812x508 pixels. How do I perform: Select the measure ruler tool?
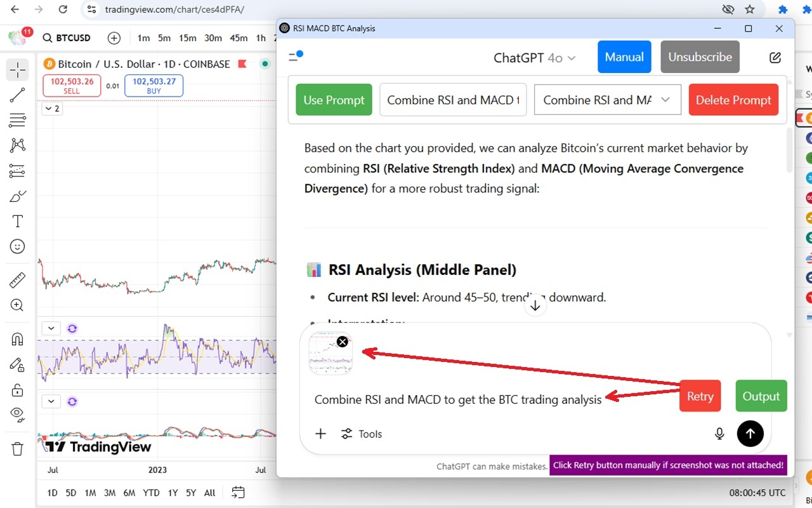[17, 279]
